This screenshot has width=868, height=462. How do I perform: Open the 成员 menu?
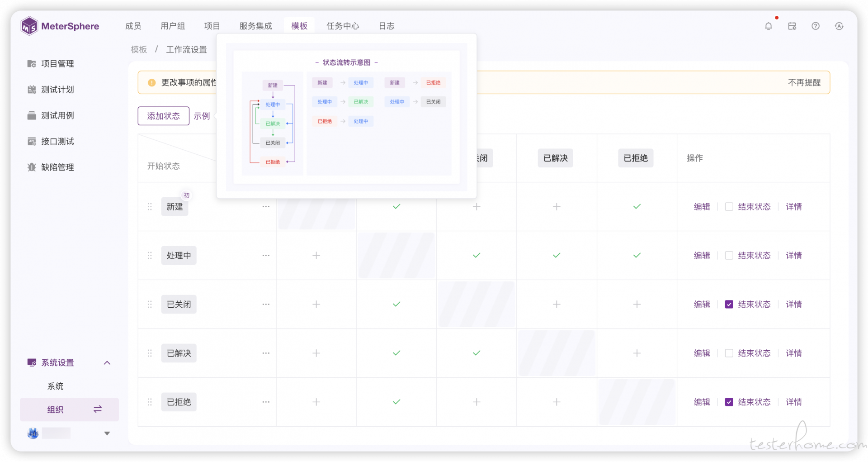(133, 26)
